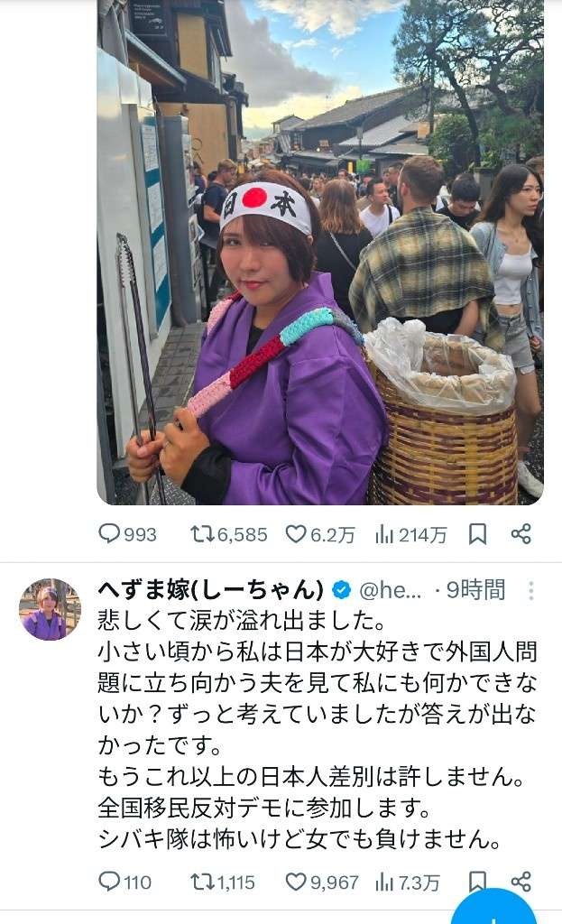Share the へずま嫁 tweet

[521, 882]
